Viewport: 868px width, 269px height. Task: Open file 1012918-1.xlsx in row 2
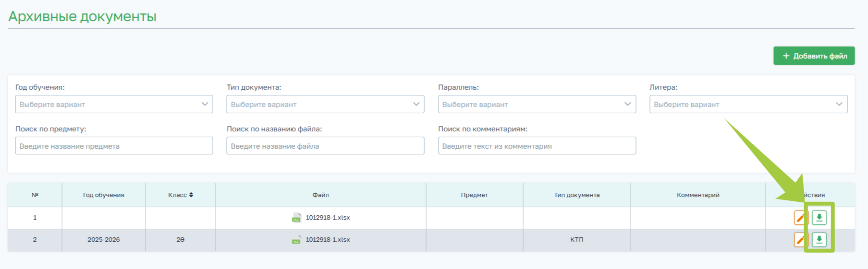tap(328, 240)
